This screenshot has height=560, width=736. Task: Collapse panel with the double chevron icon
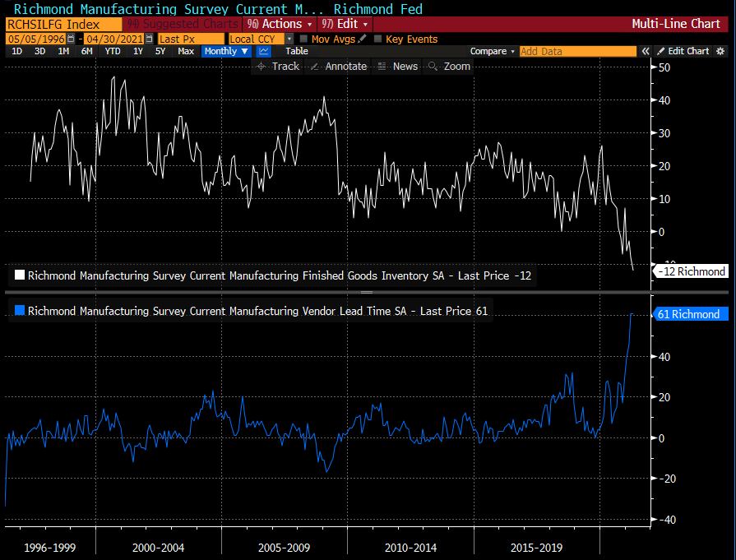(646, 51)
